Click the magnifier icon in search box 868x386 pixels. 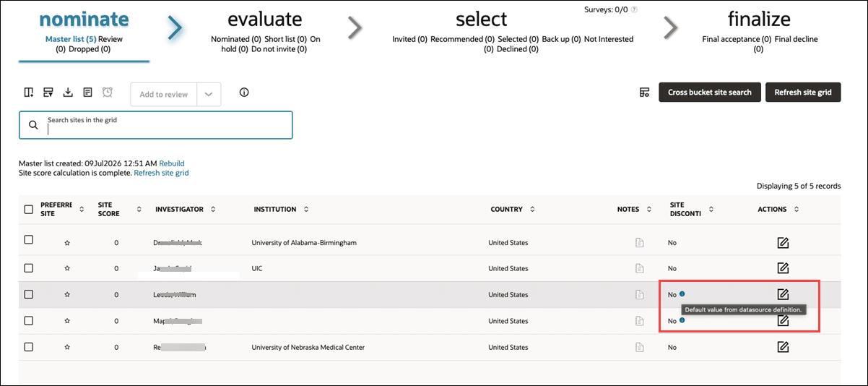33,125
